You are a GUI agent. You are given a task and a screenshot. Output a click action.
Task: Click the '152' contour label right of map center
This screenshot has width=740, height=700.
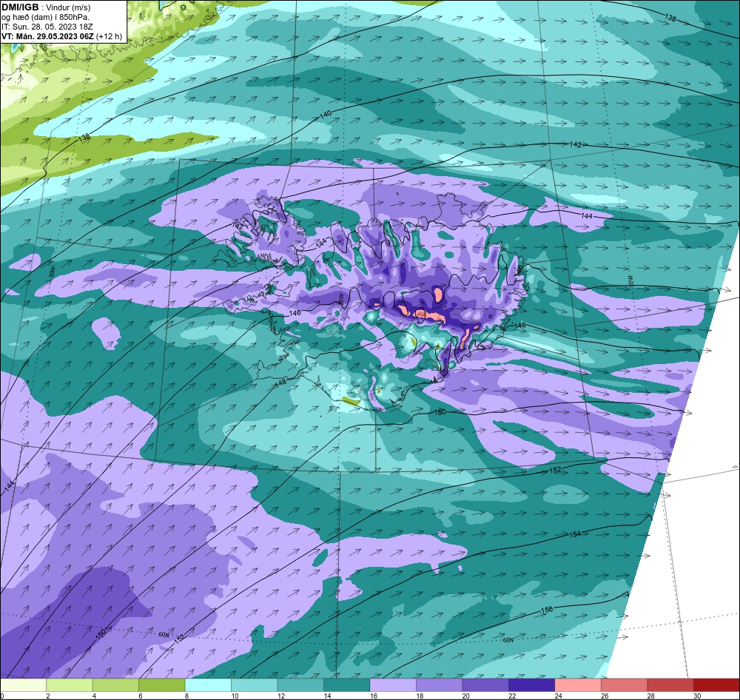[556, 470]
